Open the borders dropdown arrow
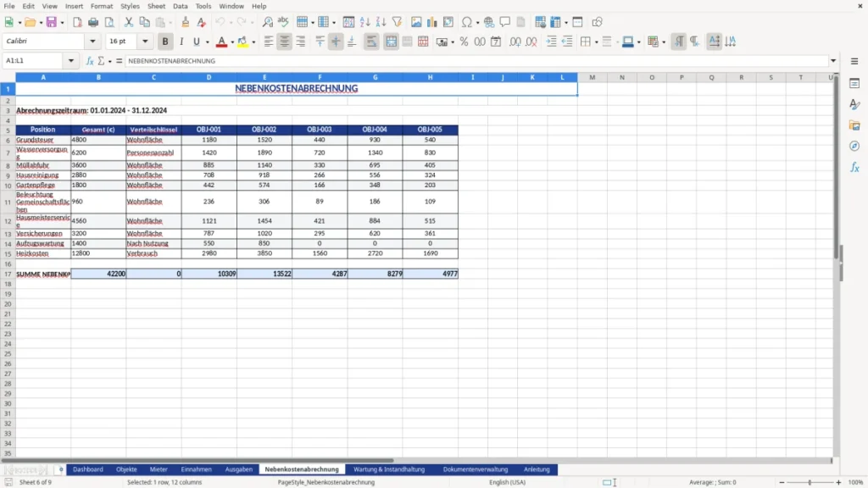 (597, 42)
